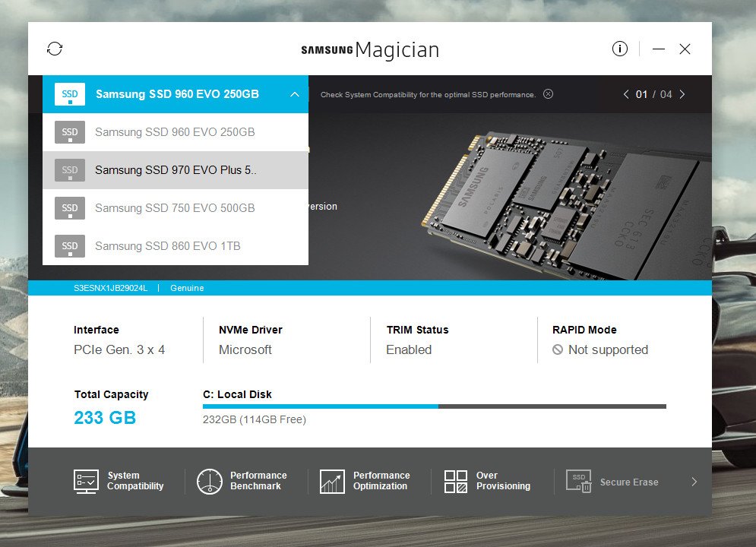Select Samsung SSD 750 EVO 500GB
Screen dimensions: 756x547
(x=175, y=208)
